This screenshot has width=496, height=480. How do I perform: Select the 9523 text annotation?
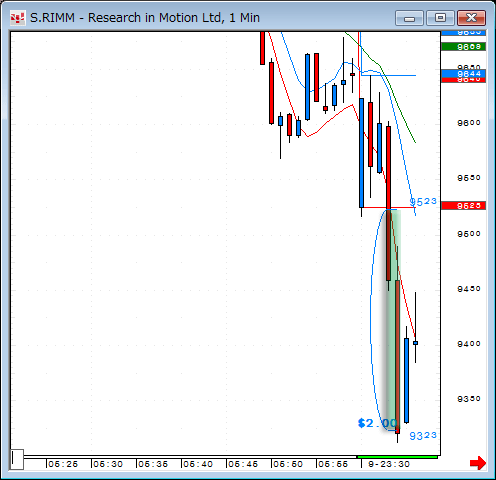click(423, 202)
